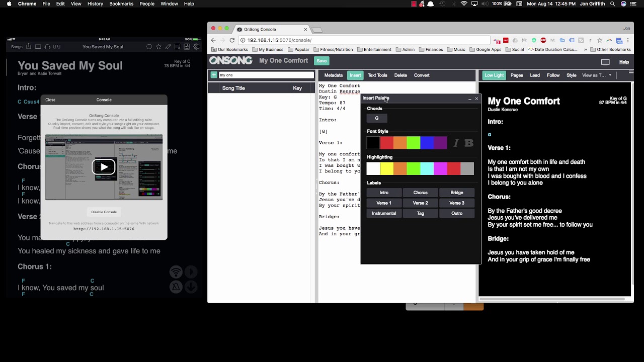The image size is (644, 362).
Task: Open the Delete tab
Action: (x=400, y=75)
